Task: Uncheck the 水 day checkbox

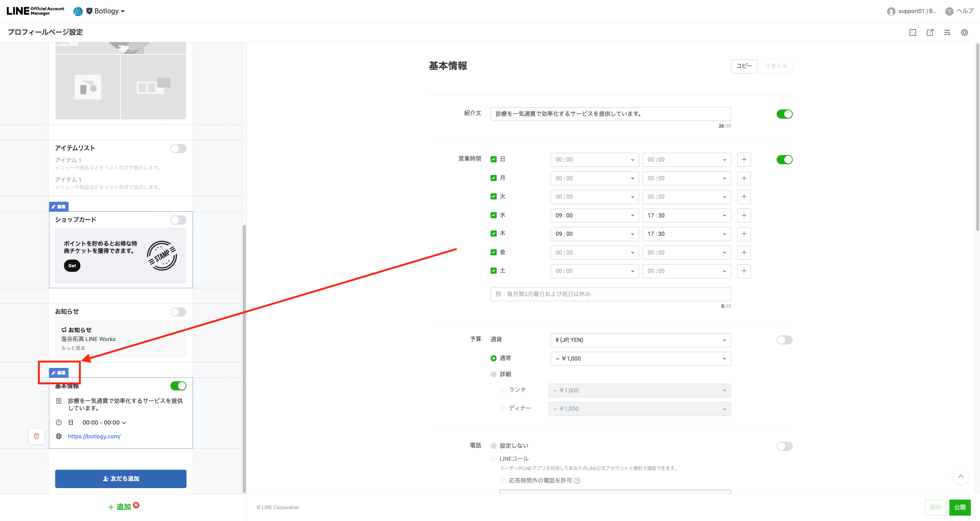Action: pos(494,215)
